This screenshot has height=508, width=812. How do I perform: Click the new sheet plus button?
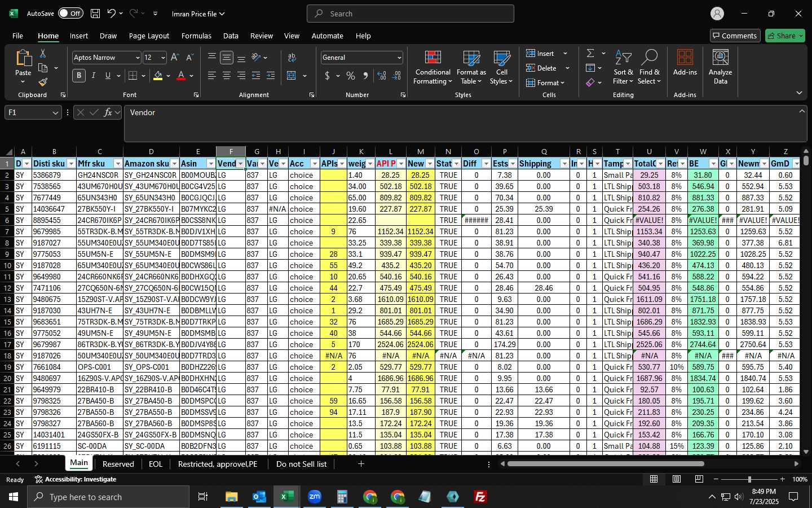click(x=361, y=464)
